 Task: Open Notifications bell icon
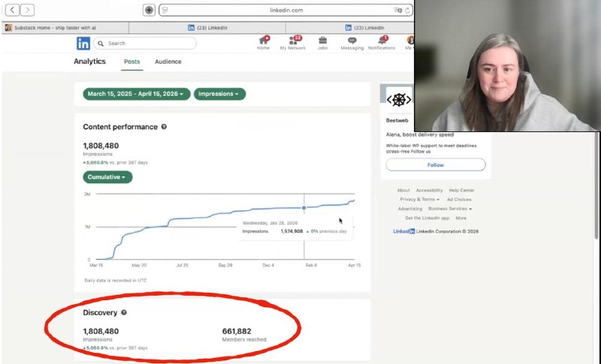tap(382, 43)
